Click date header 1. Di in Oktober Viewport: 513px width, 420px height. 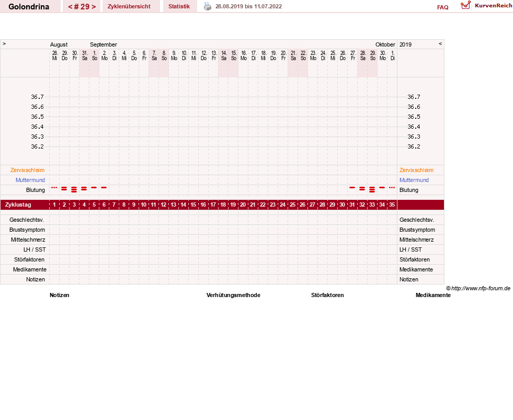coord(393,55)
